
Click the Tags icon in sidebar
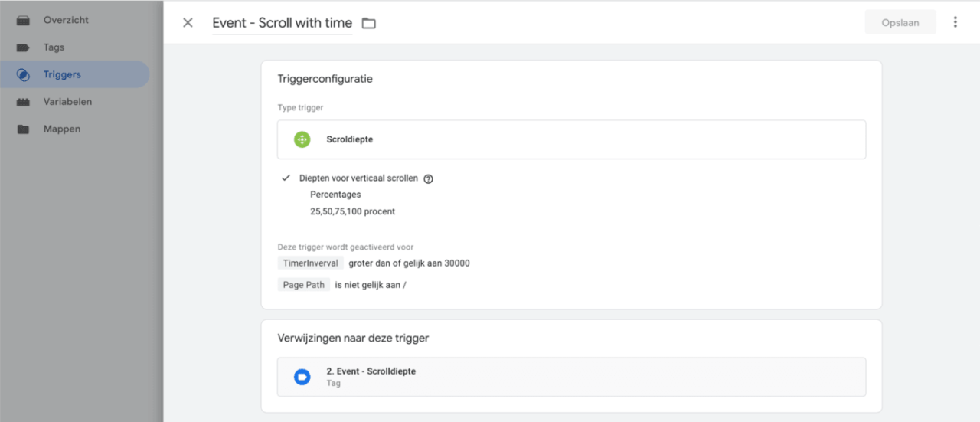(23, 47)
